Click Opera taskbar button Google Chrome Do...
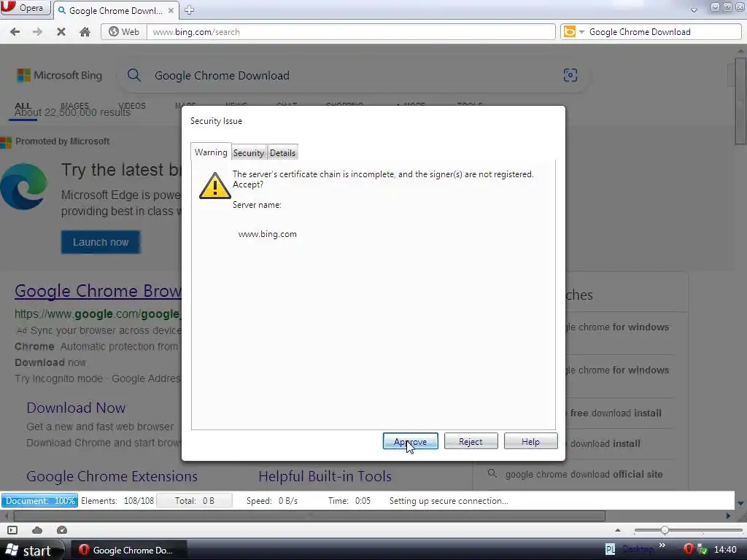747x560 pixels. pyautogui.click(x=128, y=550)
